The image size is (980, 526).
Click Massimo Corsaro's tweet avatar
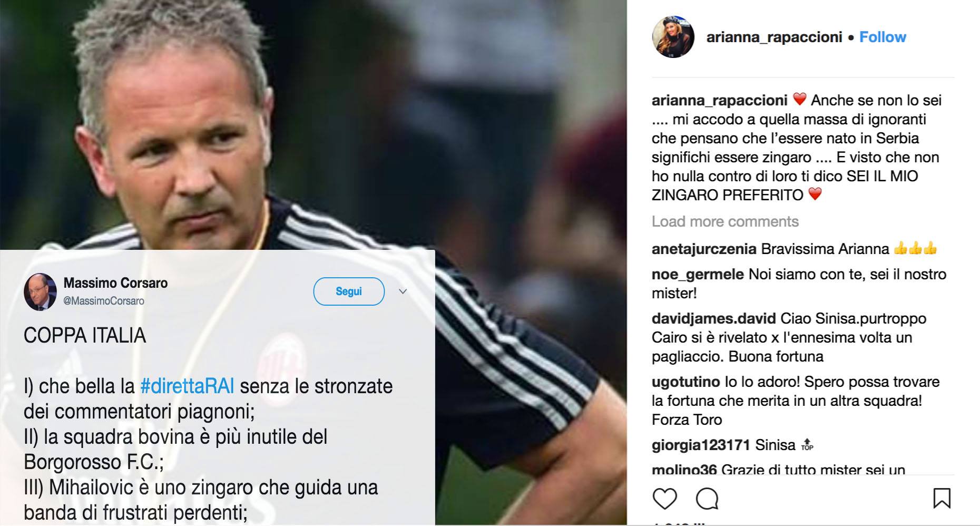tap(40, 292)
